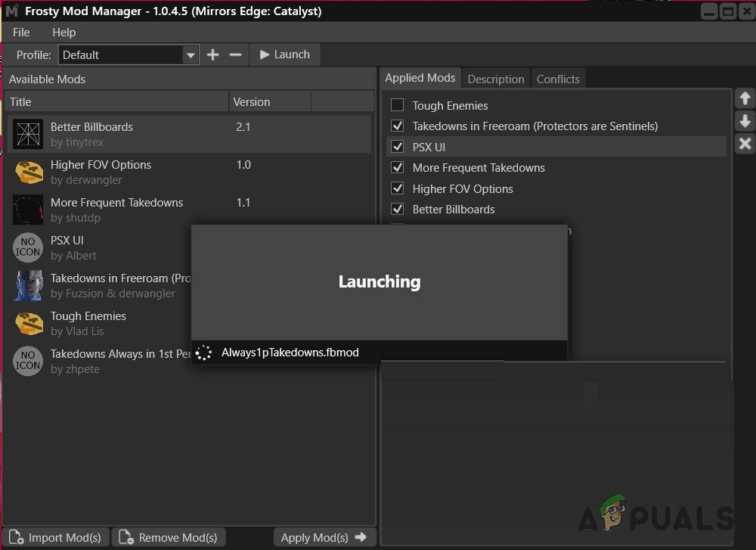The image size is (756, 550).
Task: Switch to the Conflicts tab
Action: [x=558, y=79]
